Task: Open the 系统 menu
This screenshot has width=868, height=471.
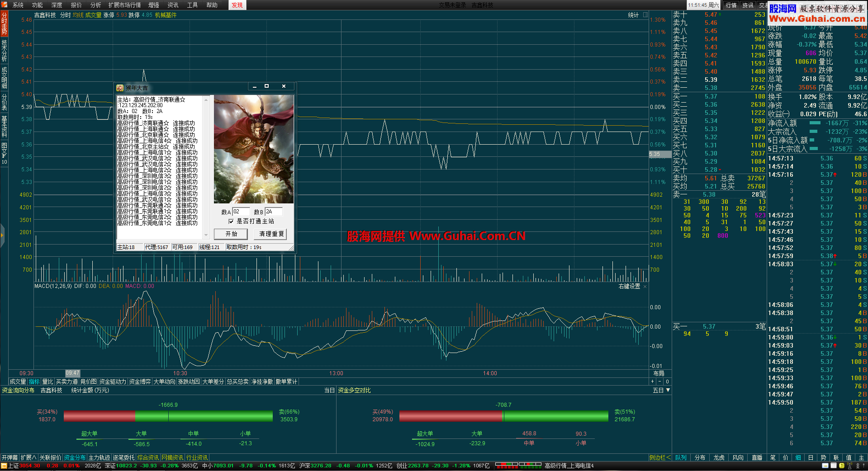Action: point(18,5)
